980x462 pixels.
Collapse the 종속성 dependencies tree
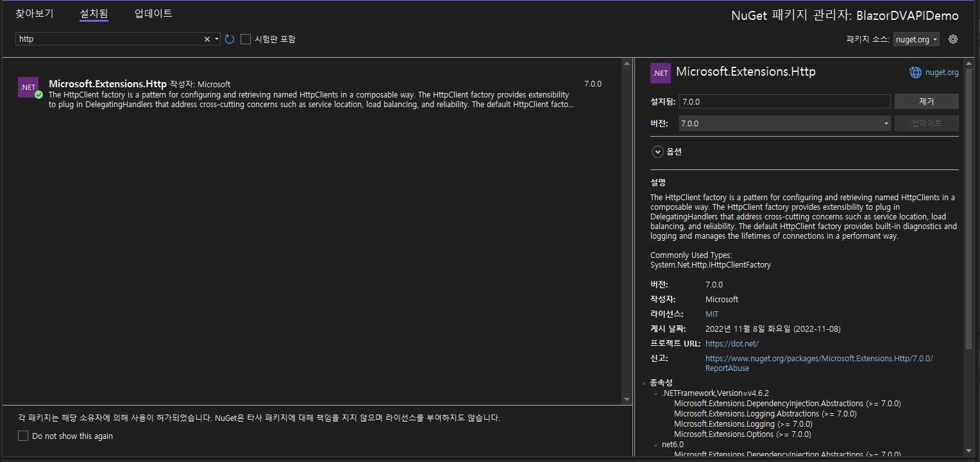pyautogui.click(x=644, y=383)
